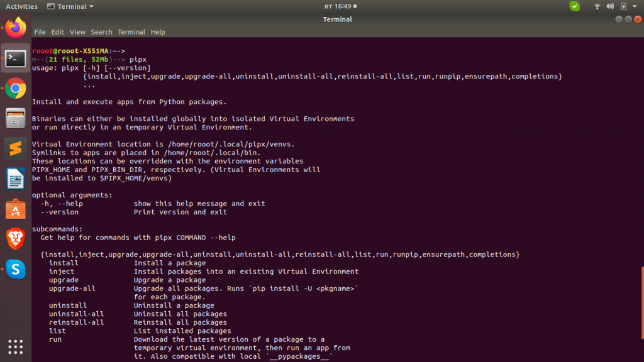The height and width of the screenshot is (362, 644).
Task: Open the File menu
Action: tap(40, 32)
